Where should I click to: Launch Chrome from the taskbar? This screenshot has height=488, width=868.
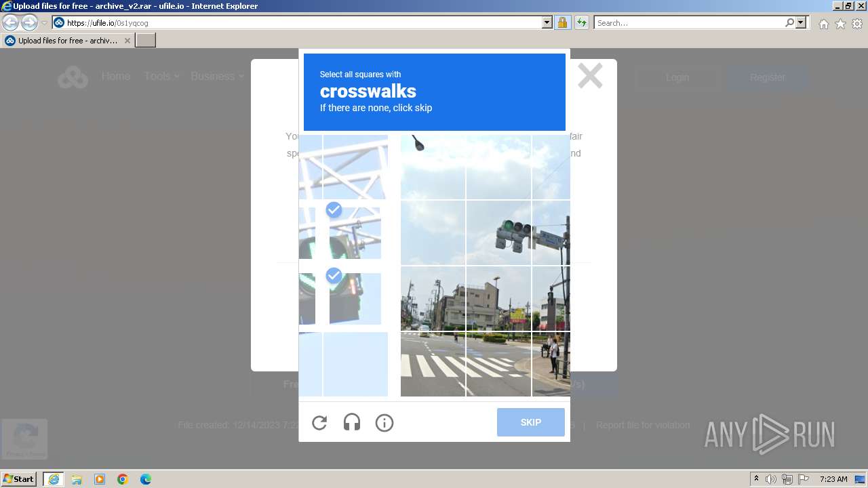coord(123,479)
